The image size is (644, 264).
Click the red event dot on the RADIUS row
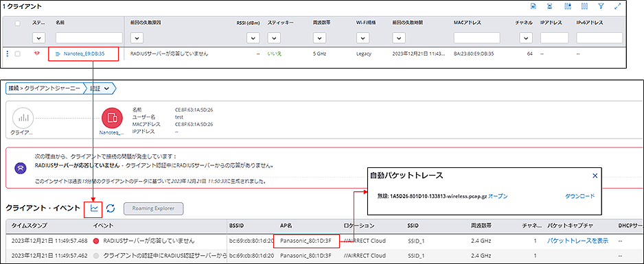pyautogui.click(x=97, y=241)
